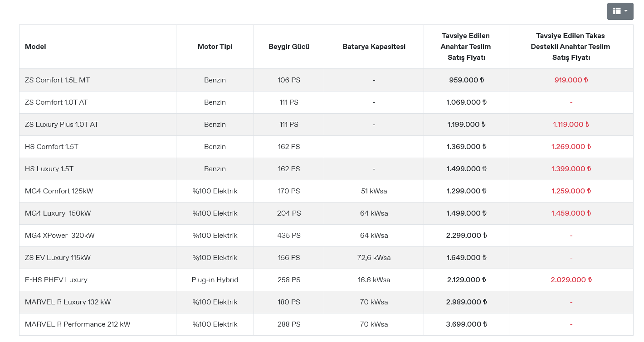Click the 180 PS horsepower cell
The height and width of the screenshot is (342, 644).
tap(289, 302)
